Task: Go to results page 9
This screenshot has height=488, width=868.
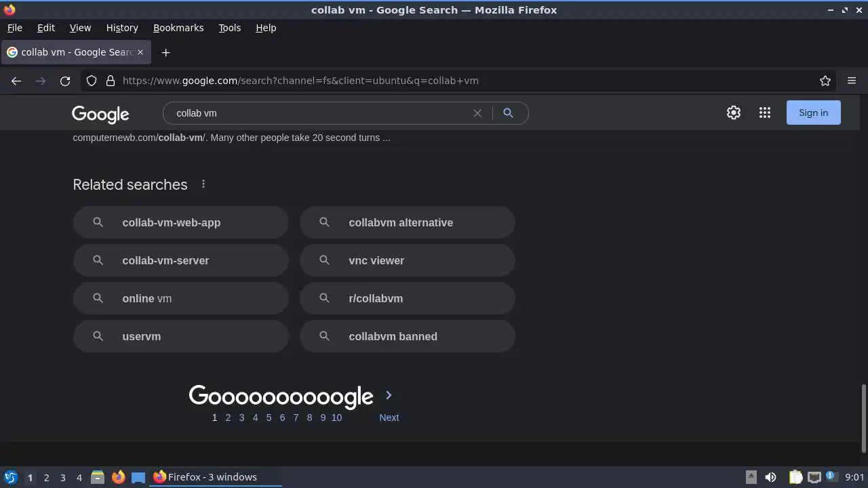Action: 323,418
